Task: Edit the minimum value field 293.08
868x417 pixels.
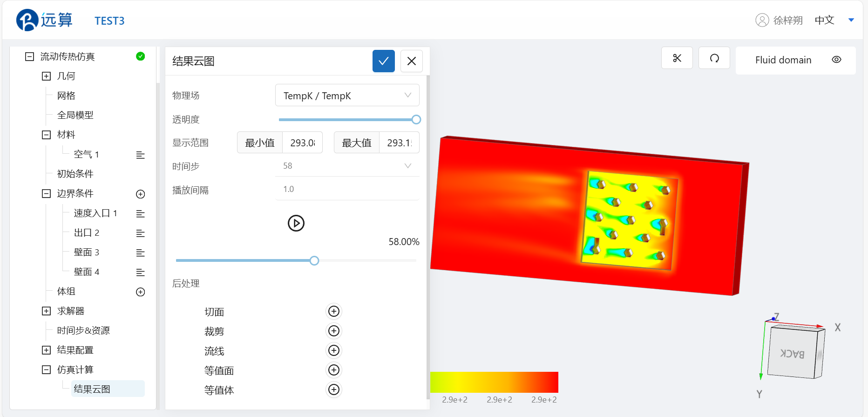Action: (302, 143)
